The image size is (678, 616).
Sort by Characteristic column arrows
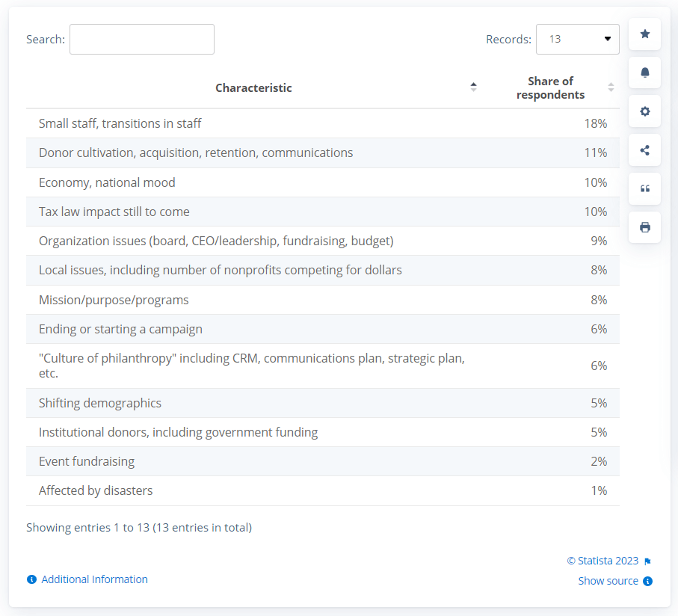[473, 87]
